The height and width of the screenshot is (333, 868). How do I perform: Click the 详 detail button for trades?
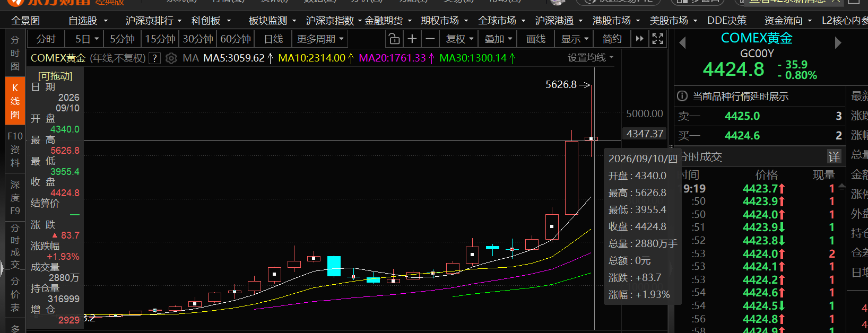[835, 156]
